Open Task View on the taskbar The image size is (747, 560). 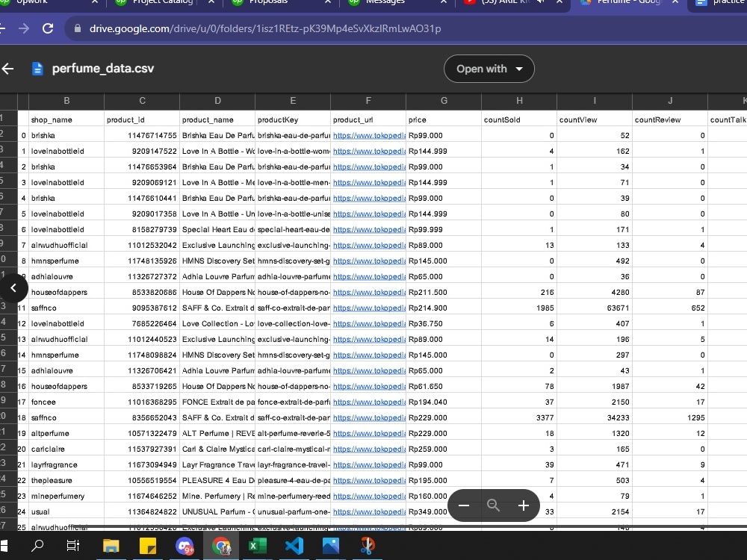pos(73,545)
